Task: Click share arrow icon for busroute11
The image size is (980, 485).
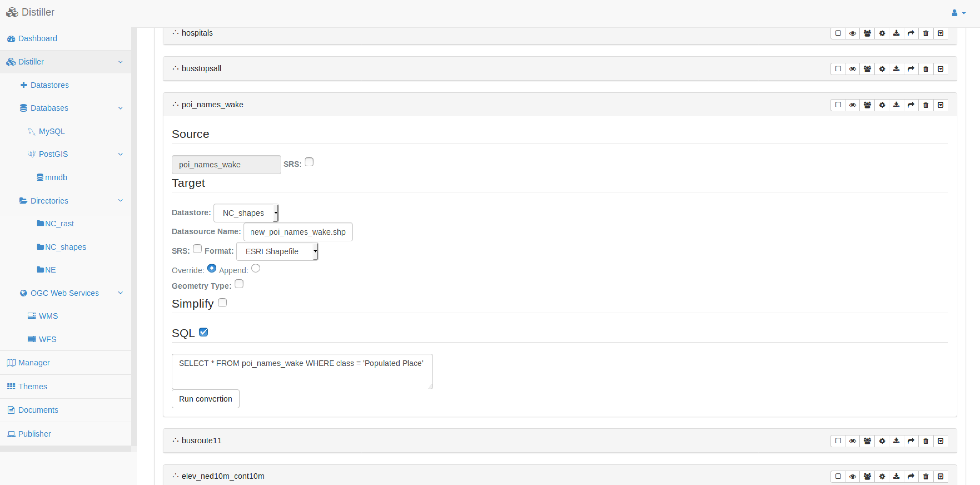Action: 911,441
